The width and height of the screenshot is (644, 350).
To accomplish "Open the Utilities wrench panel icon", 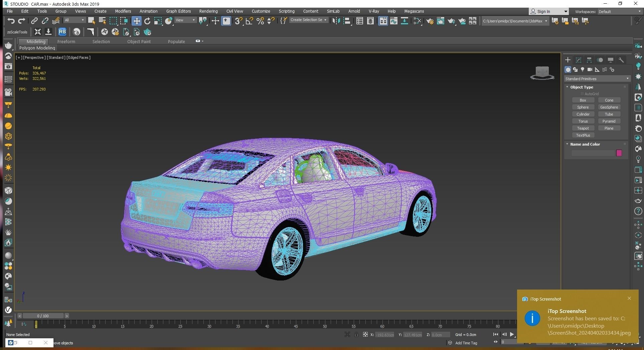I will (621, 60).
